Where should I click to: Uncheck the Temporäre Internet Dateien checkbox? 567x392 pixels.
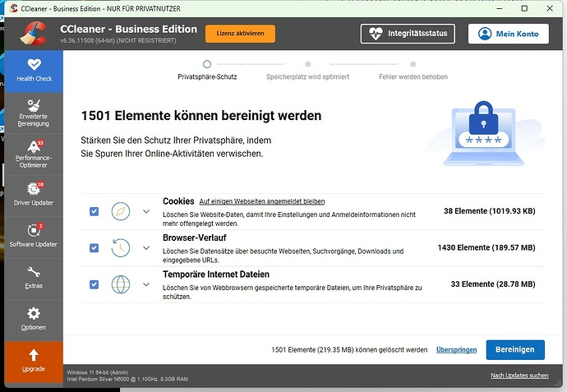[x=94, y=284]
